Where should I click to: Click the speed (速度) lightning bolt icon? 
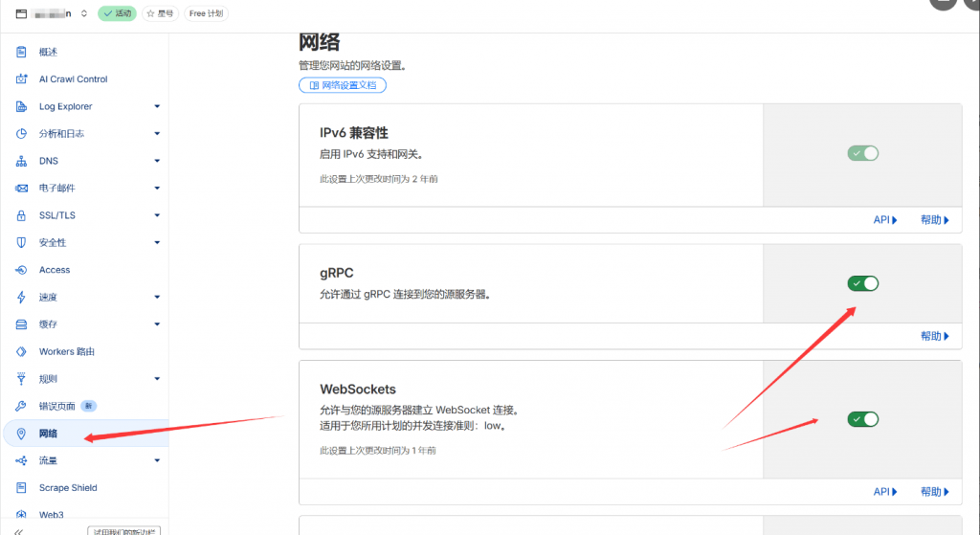[x=21, y=297]
